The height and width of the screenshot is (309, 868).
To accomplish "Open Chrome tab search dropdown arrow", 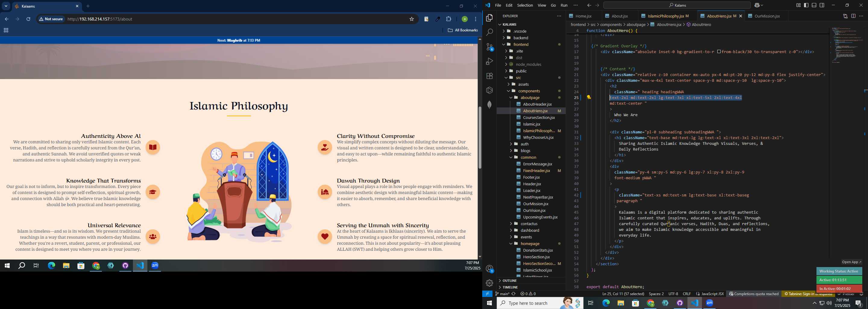I will (6, 6).
